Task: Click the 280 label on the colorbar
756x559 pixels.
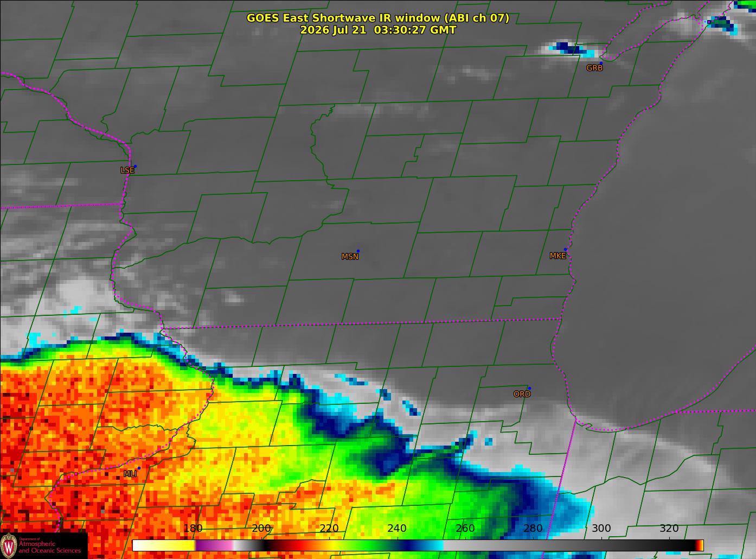Action: tap(533, 529)
